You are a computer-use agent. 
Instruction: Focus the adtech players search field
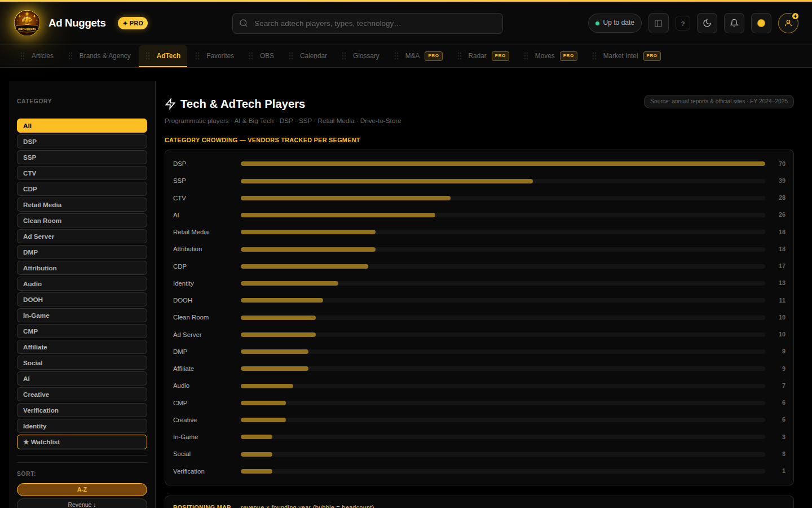368,23
